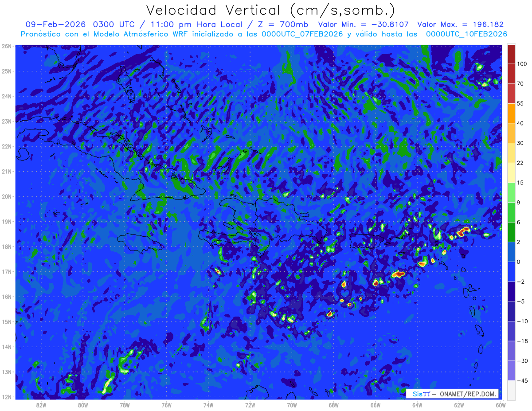
Task: Click the colorbar value 0
Action: (519, 262)
